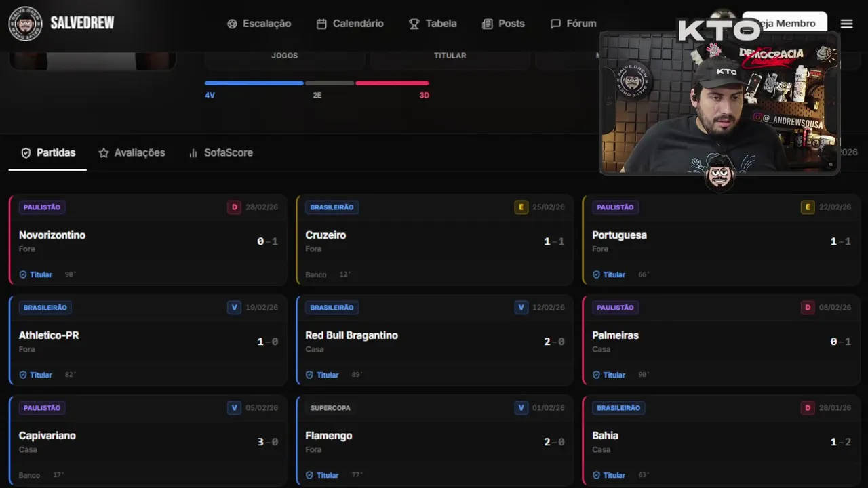Viewport: 868px width, 488px height.
Task: Open the Escalação menu item
Action: click(x=258, y=24)
